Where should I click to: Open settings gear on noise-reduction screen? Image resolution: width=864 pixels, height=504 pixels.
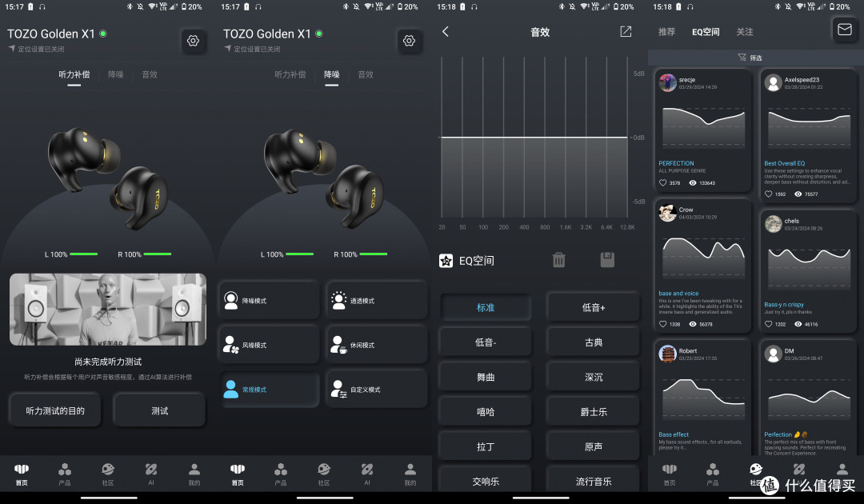tap(409, 41)
